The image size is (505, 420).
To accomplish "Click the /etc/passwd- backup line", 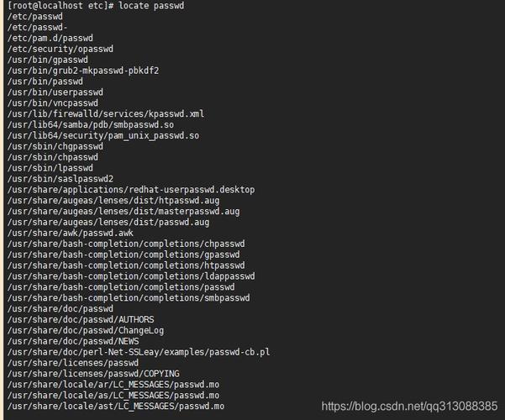I will click(37, 28).
